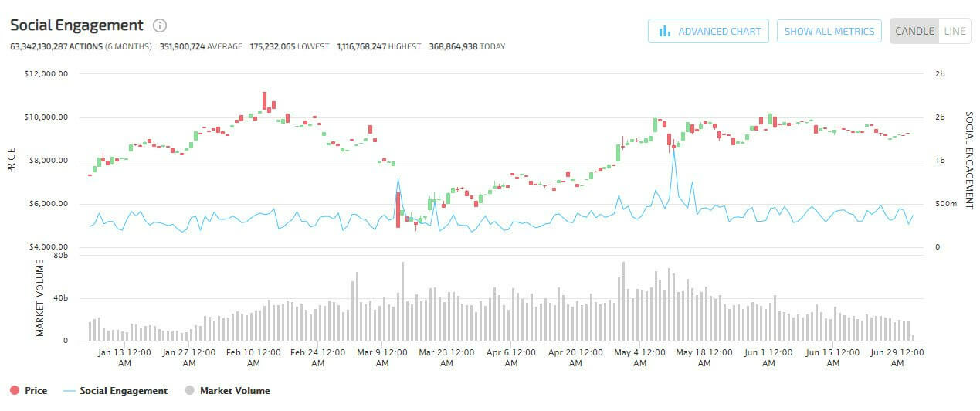Click the May 4 date axis label
980x411 pixels.
[x=639, y=357]
